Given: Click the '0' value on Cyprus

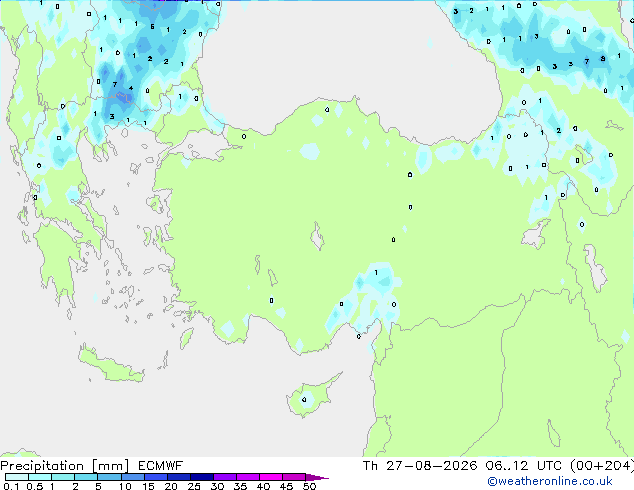Looking at the screenshot, I should [304, 400].
